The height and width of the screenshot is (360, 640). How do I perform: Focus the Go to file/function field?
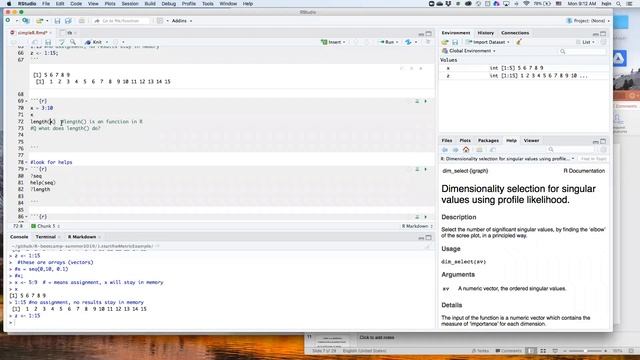(x=121, y=20)
